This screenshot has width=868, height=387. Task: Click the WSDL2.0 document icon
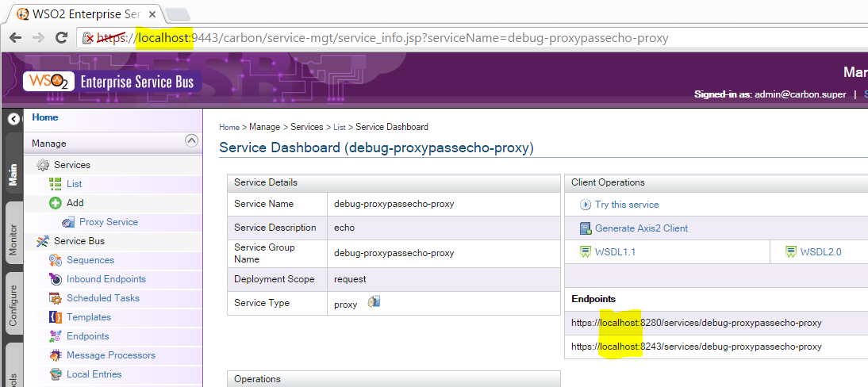tap(791, 252)
